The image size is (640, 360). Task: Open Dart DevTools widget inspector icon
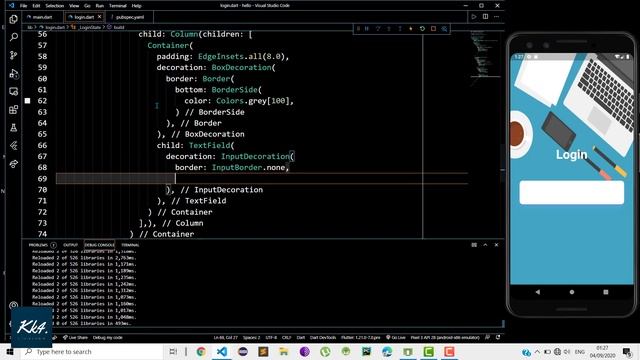tap(444, 29)
